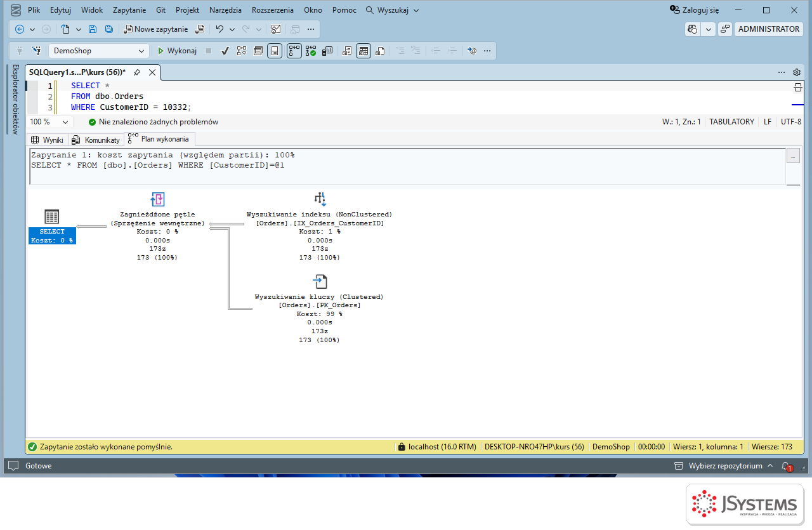812x530 pixels.
Task: Click the Nowe zapytanie button
Action: coord(156,29)
